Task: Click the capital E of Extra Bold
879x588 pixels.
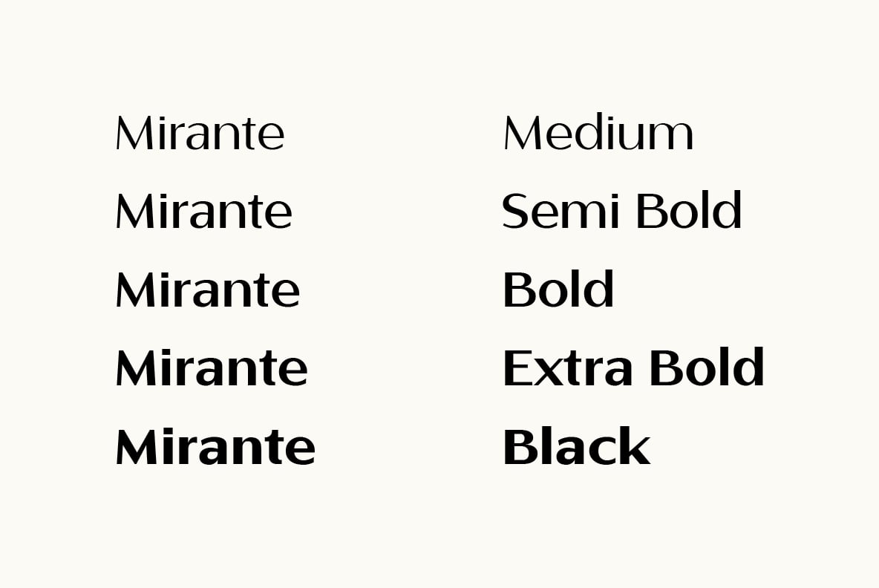Action: point(516,368)
